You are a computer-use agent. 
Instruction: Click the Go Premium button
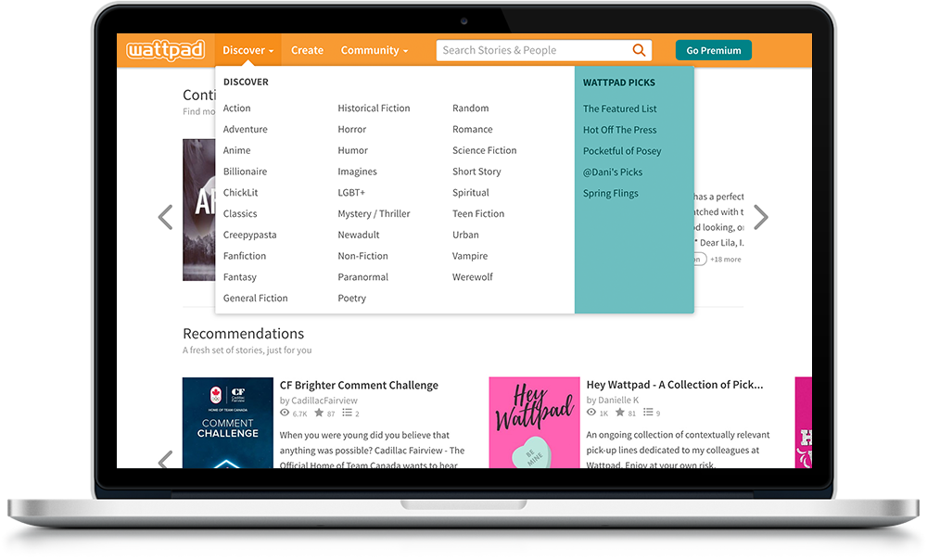[714, 50]
